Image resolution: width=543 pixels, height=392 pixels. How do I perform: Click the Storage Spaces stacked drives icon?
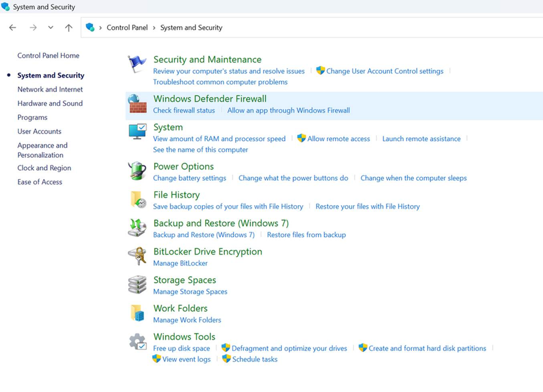[137, 285]
